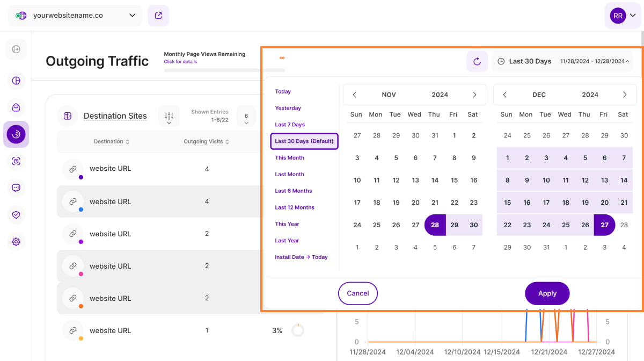Open the settings gear in sidebar
The image size is (644, 361).
coord(16,242)
